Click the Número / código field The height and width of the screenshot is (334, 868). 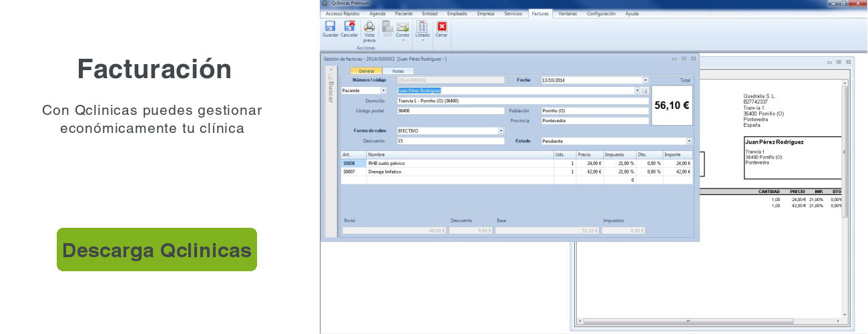(450, 79)
